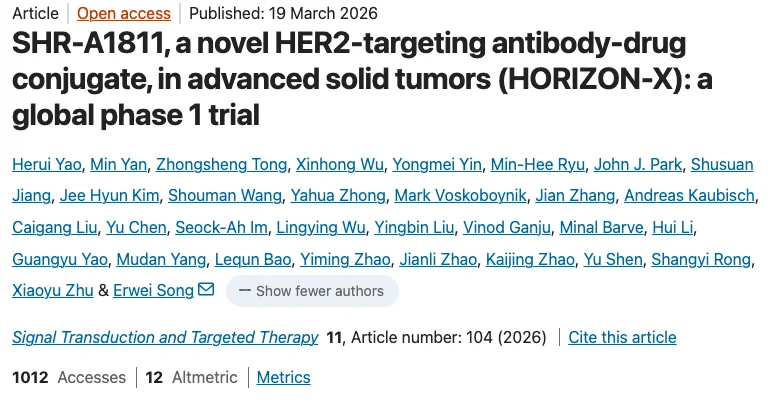Open Signal Transduction and Targeted Therapy journal link
The image size is (774, 403).
tap(165, 338)
